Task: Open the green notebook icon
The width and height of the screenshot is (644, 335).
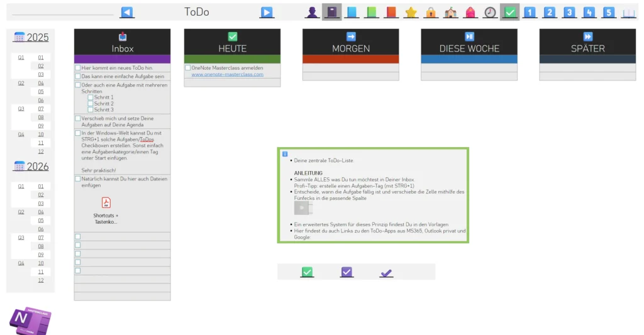Action: click(371, 13)
